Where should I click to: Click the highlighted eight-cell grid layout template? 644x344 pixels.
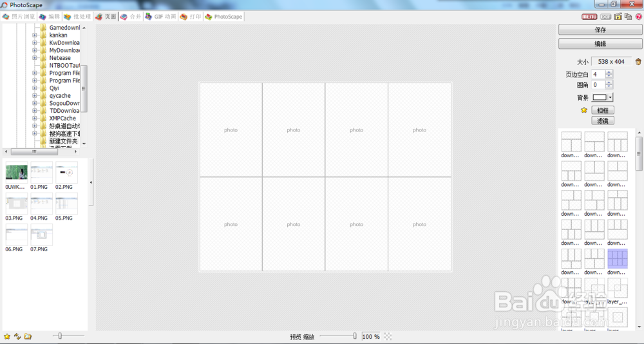pos(618,258)
